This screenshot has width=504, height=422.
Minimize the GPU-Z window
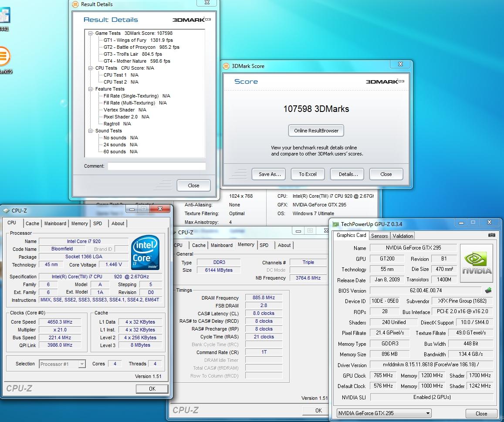coord(461,223)
